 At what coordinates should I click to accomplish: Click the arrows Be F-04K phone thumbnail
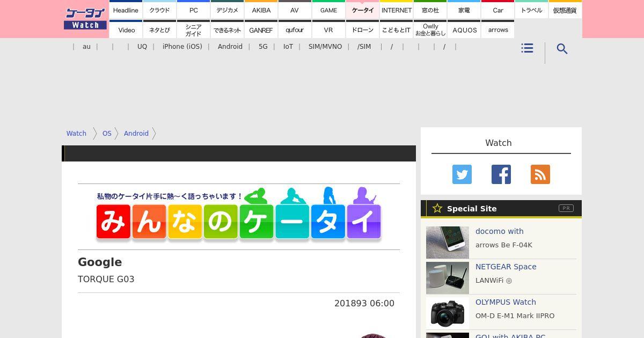pyautogui.click(x=448, y=243)
